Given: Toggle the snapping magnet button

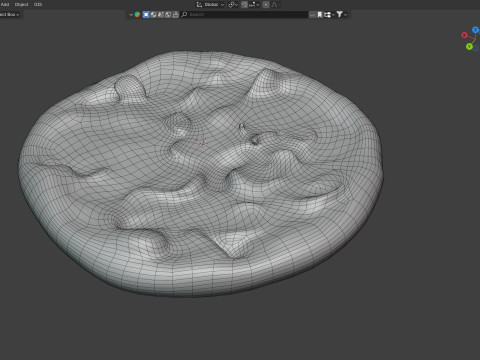Looking at the screenshot, I should tap(245, 5).
